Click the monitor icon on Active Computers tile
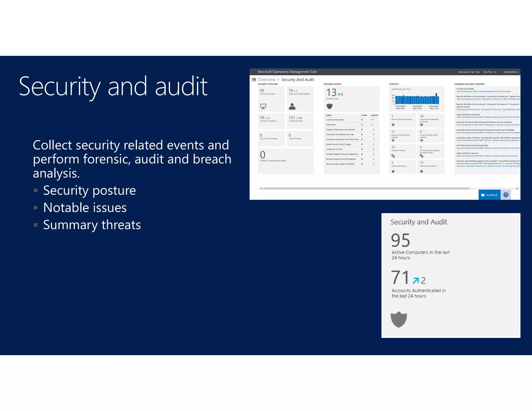Image resolution: width=532 pixels, height=411 pixels. coord(263,106)
